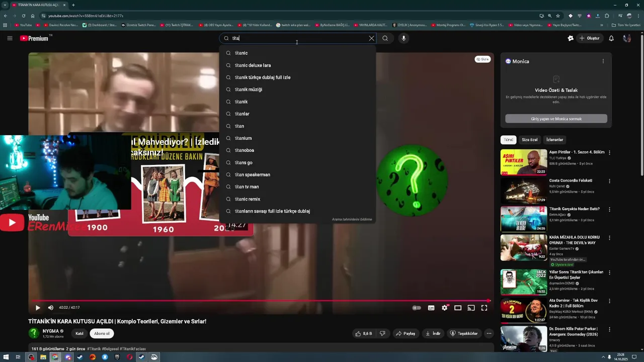This screenshot has width=644, height=362.
Task: Open options for 'Costa Concordia Felaketi'
Action: [609, 181]
